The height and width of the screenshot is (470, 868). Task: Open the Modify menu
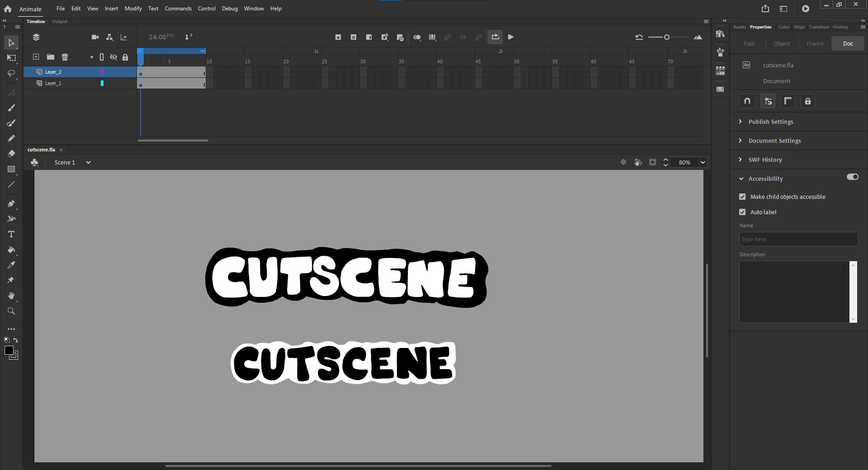(132, 8)
